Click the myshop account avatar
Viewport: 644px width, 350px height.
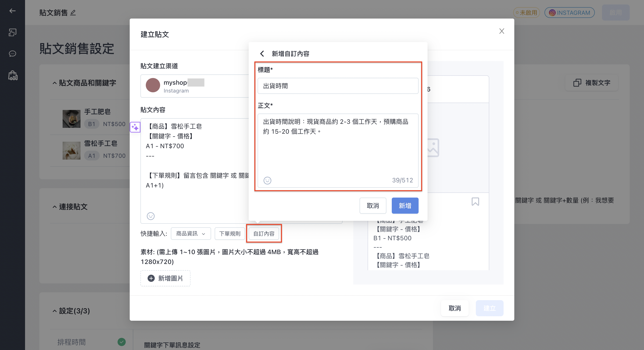[x=153, y=85]
